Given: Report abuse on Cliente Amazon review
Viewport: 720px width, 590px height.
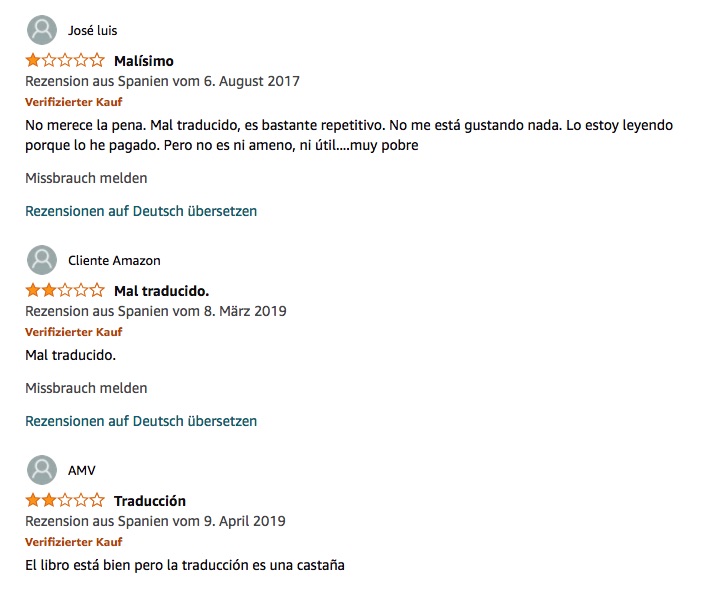Looking at the screenshot, I should tap(86, 388).
